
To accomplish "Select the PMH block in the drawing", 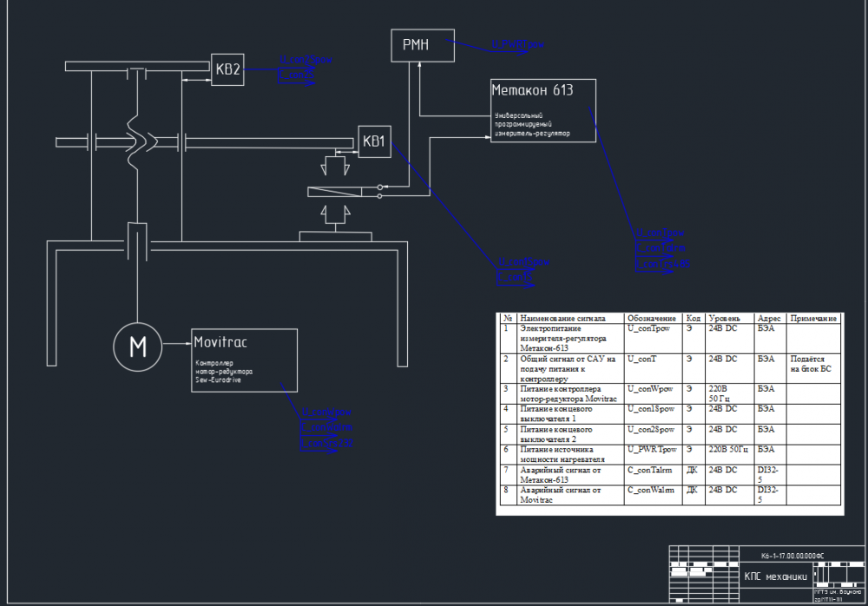I will (423, 45).
